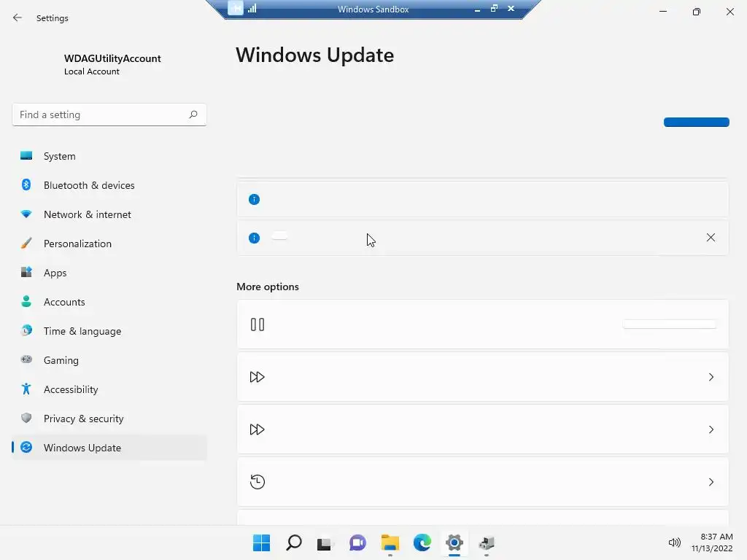
Task: Open the System category icon in sidebar
Action: coord(26,156)
